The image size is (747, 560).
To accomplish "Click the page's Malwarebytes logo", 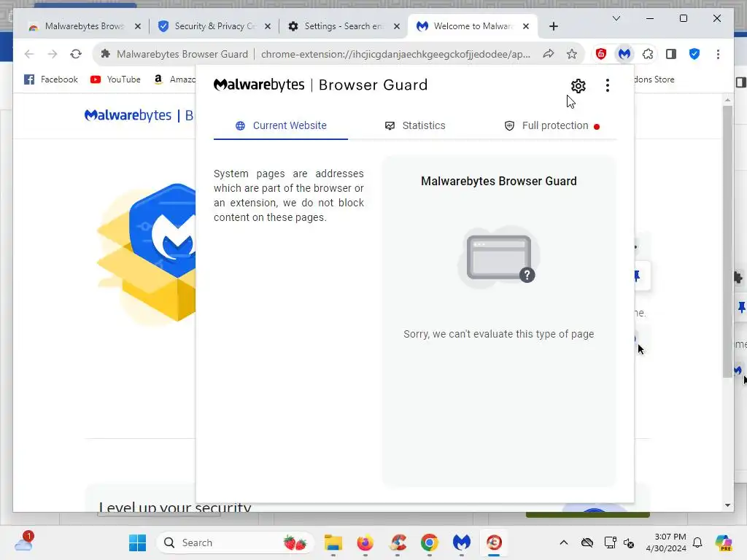I will [x=128, y=116].
